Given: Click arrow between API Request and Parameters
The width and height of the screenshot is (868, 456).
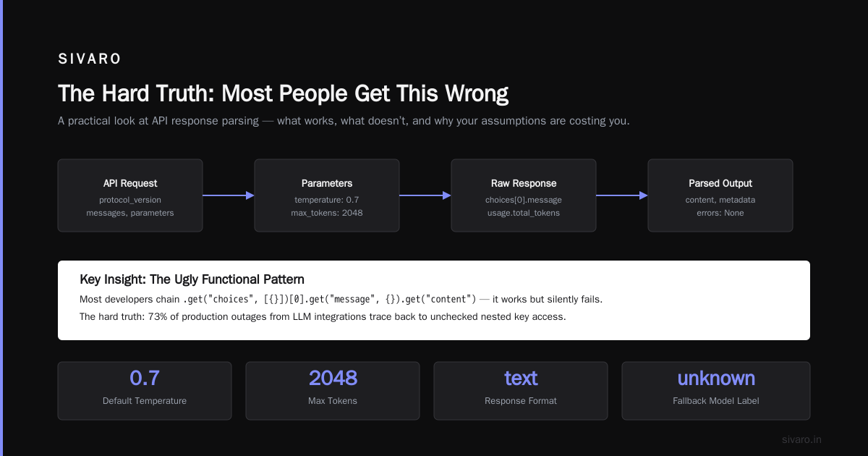Looking at the screenshot, I should [229, 195].
